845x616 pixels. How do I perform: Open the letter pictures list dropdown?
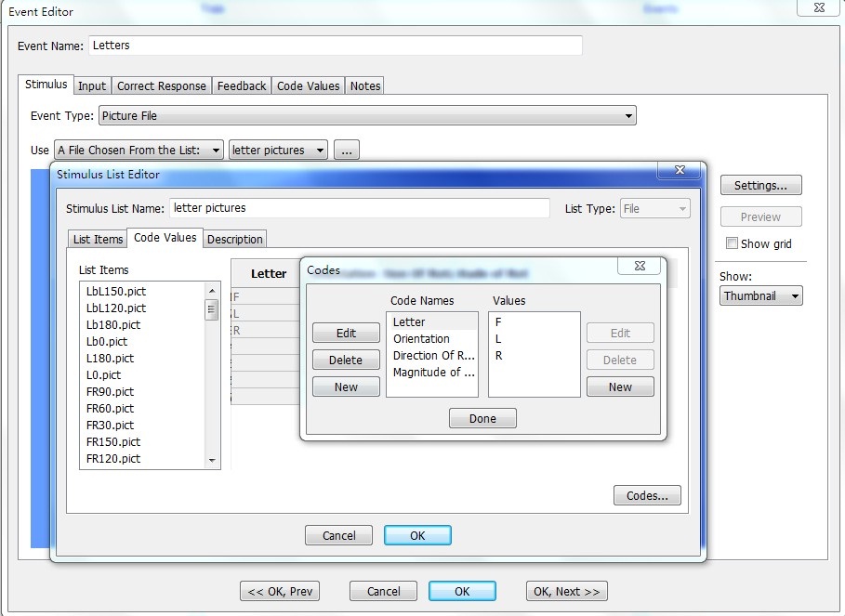[x=278, y=151]
